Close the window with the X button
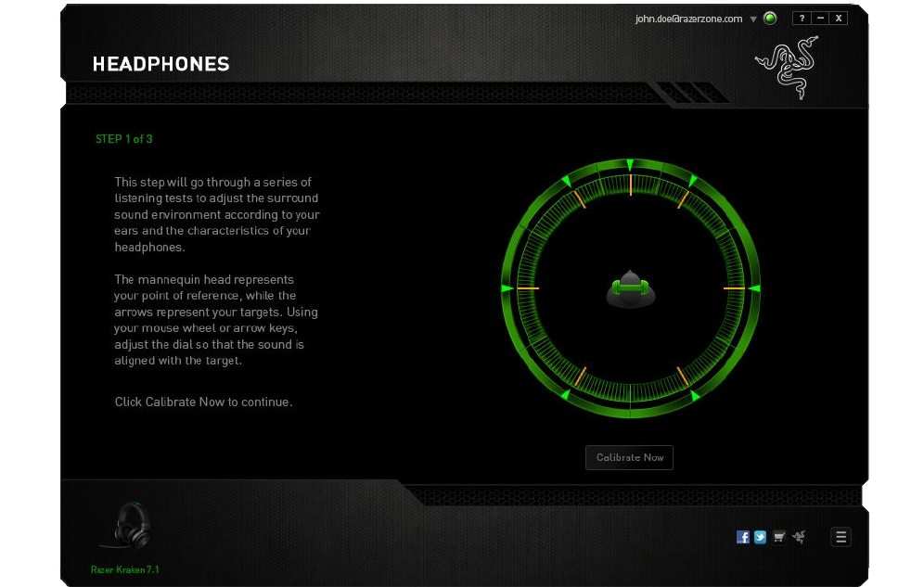The width and height of the screenshot is (924, 587). tap(838, 19)
